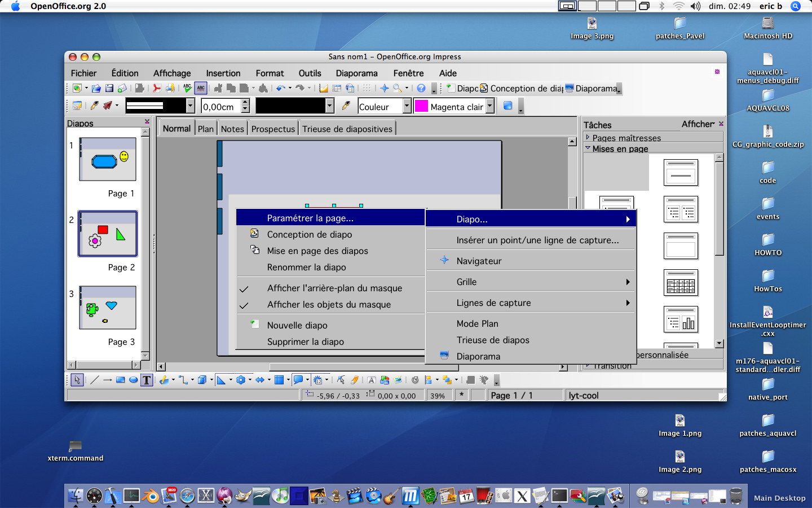Screen dimensions: 812x508
Task: Open a file with the Open icon
Action: (96, 89)
